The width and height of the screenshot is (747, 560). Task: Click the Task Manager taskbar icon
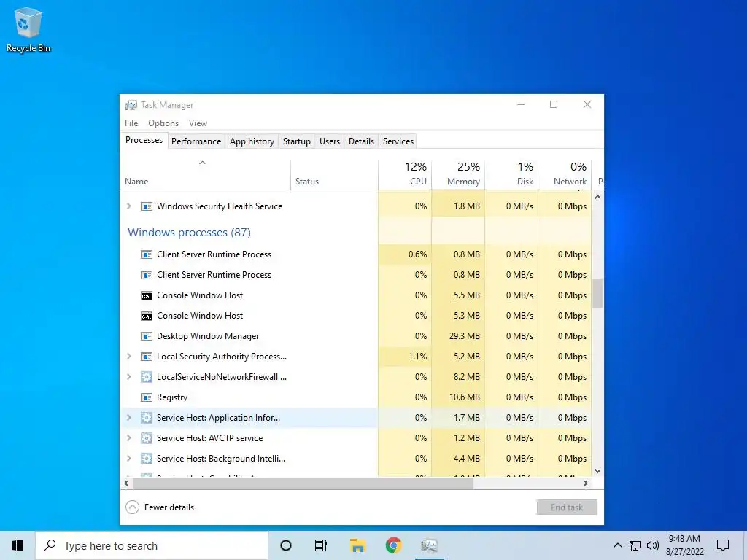pyautogui.click(x=429, y=545)
